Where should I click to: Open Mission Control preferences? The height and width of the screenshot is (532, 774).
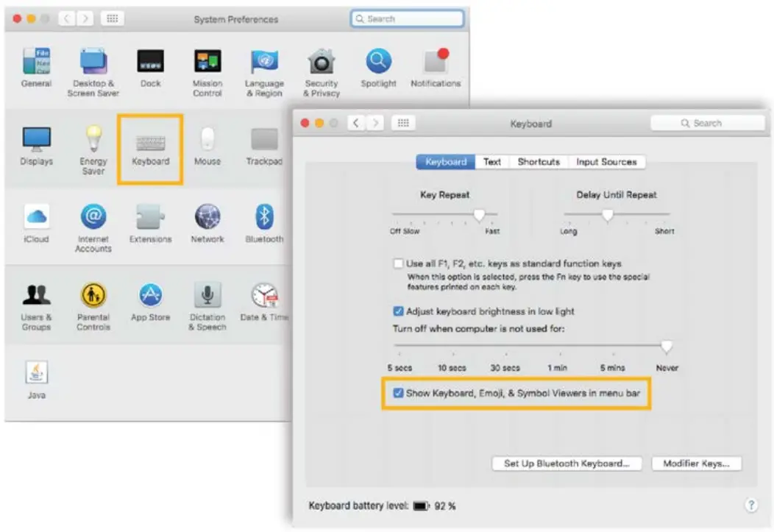207,72
